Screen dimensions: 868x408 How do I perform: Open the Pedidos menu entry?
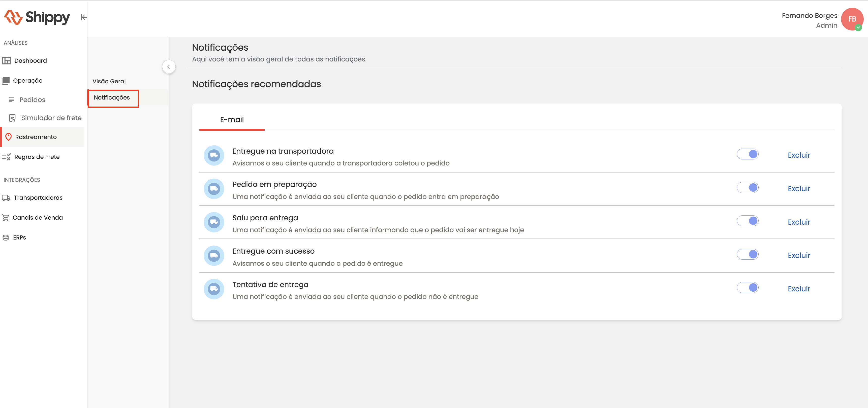[x=32, y=100]
